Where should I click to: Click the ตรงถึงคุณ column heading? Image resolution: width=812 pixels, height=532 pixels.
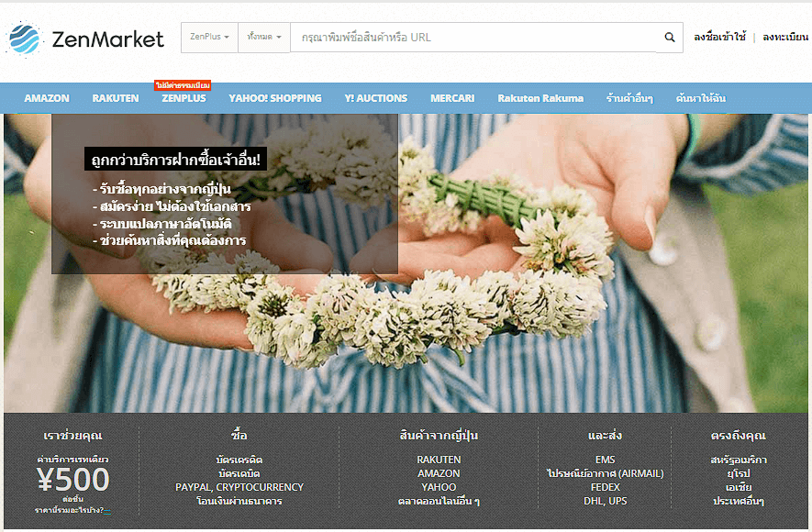coord(738,435)
